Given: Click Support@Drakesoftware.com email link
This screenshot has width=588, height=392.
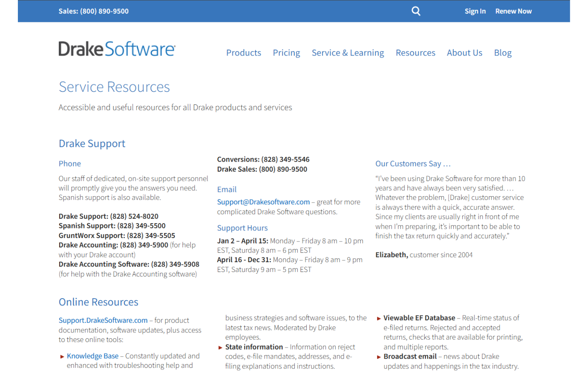Looking at the screenshot, I should 263,202.
